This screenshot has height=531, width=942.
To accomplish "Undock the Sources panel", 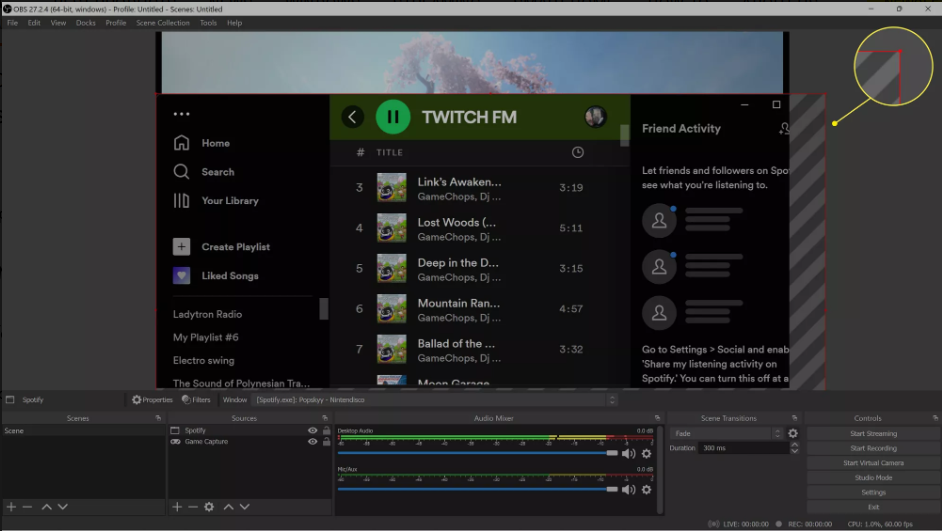I will coord(325,418).
